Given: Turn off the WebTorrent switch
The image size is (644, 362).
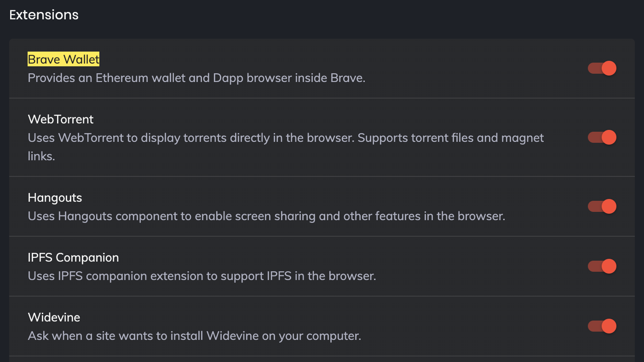Looking at the screenshot, I should tap(602, 137).
